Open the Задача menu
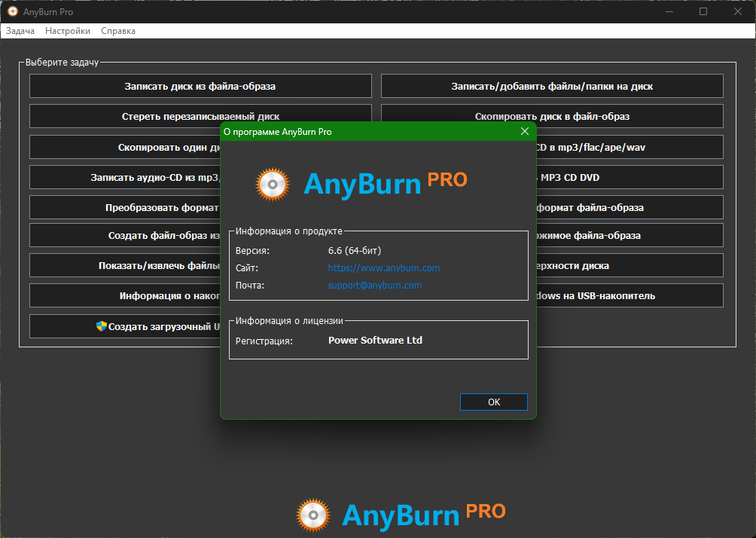756x538 pixels. click(20, 31)
